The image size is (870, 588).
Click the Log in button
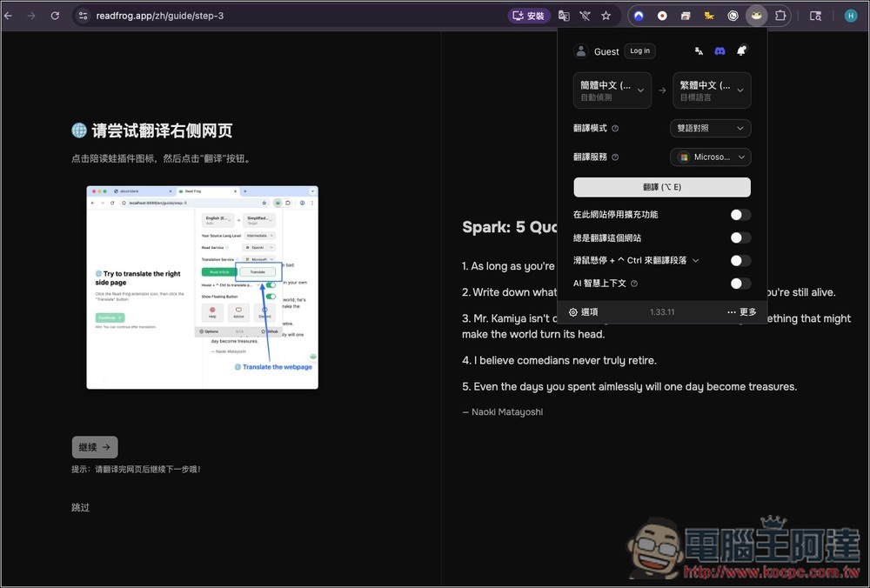point(639,50)
